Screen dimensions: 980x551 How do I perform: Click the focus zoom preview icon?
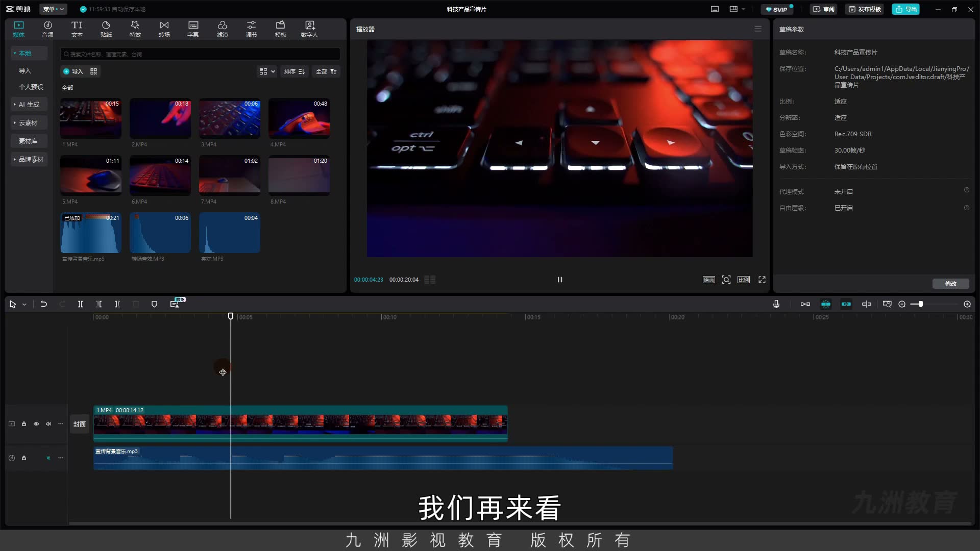726,280
